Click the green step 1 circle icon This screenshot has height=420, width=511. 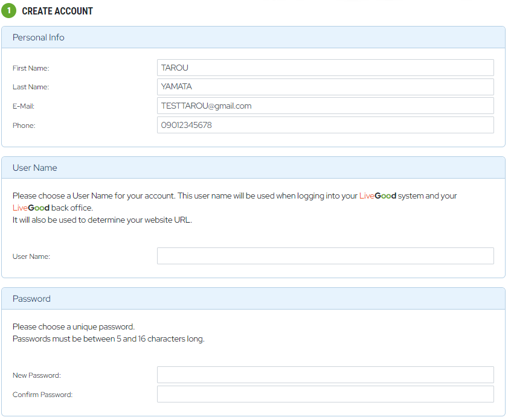[x=9, y=11]
